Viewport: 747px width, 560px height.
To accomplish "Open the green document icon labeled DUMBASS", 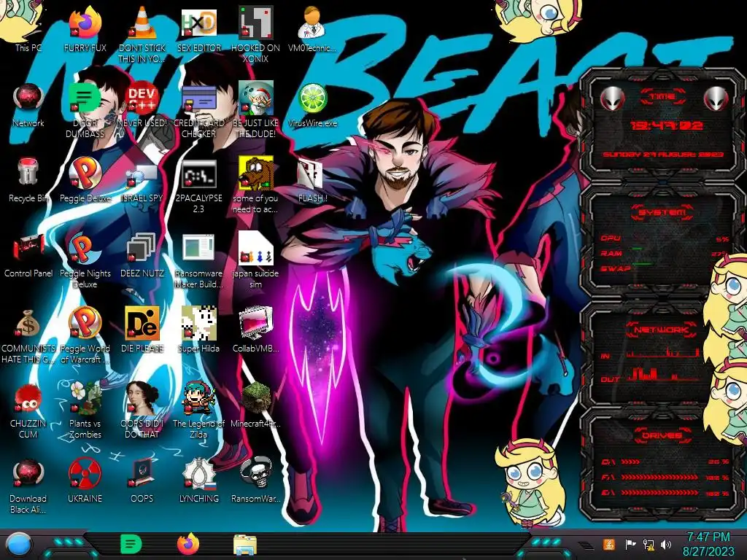I will pos(85,109).
